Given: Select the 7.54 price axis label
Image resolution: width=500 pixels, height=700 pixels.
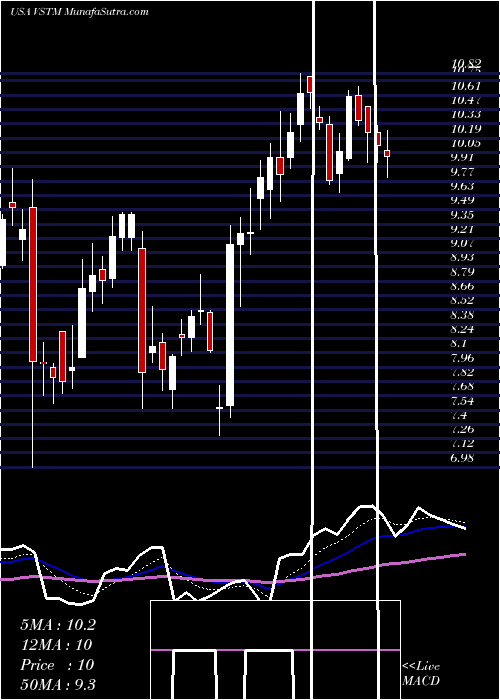Looking at the screenshot, I should (463, 401).
